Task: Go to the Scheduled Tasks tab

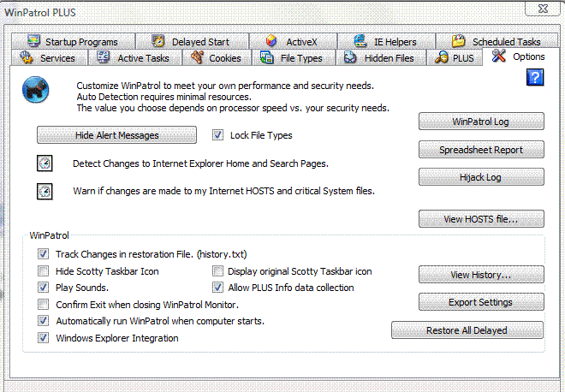Action: pyautogui.click(x=497, y=41)
